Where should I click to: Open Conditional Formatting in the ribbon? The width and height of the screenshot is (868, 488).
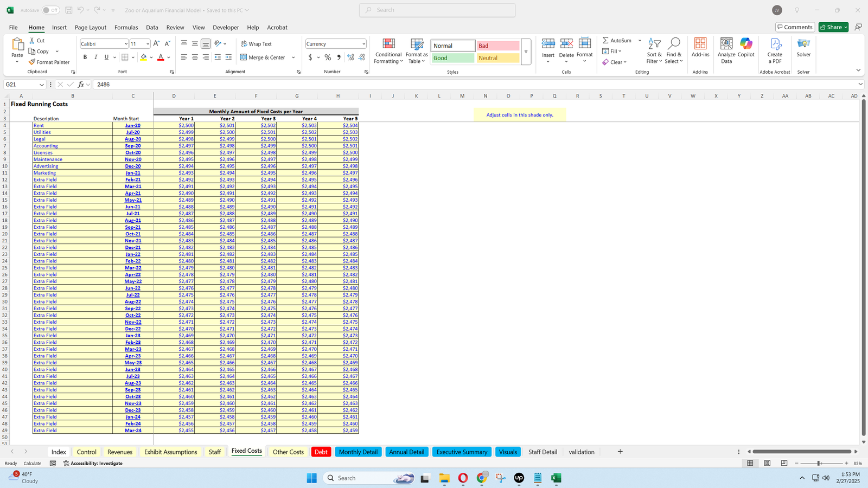(388, 51)
